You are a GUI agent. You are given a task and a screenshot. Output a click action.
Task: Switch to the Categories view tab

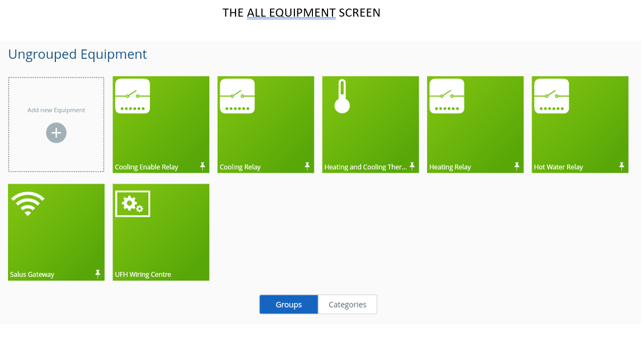tap(347, 305)
